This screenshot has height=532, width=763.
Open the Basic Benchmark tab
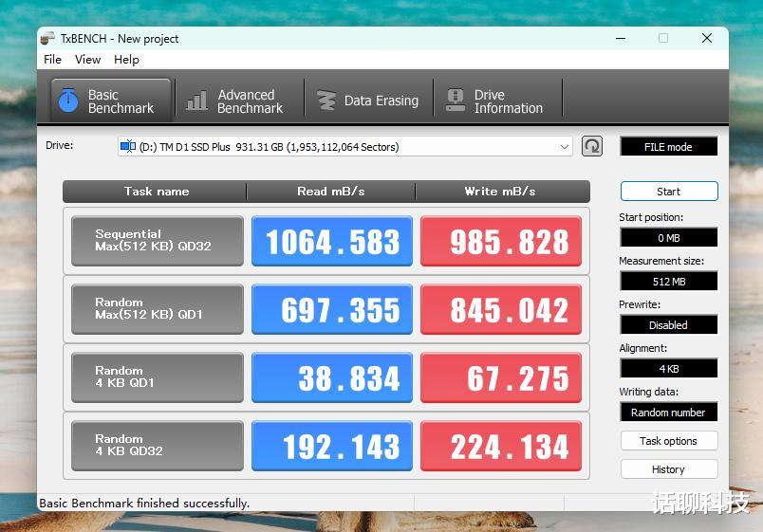(111, 101)
